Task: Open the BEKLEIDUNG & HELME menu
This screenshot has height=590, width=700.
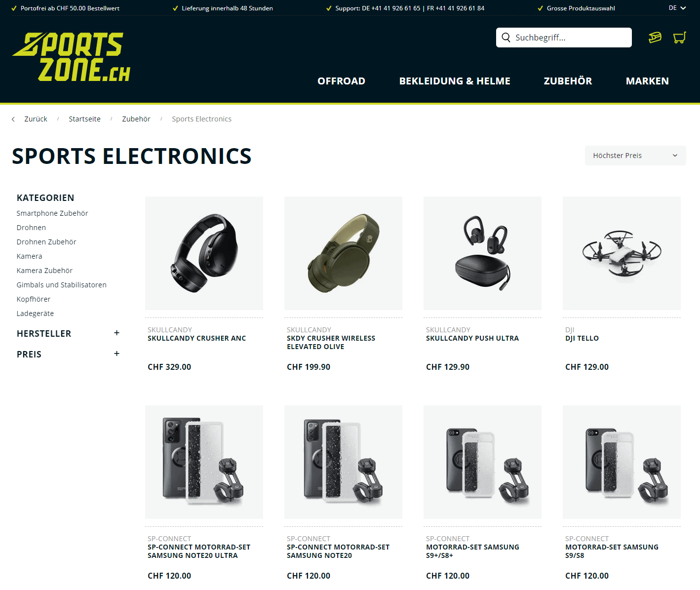Action: (x=455, y=81)
